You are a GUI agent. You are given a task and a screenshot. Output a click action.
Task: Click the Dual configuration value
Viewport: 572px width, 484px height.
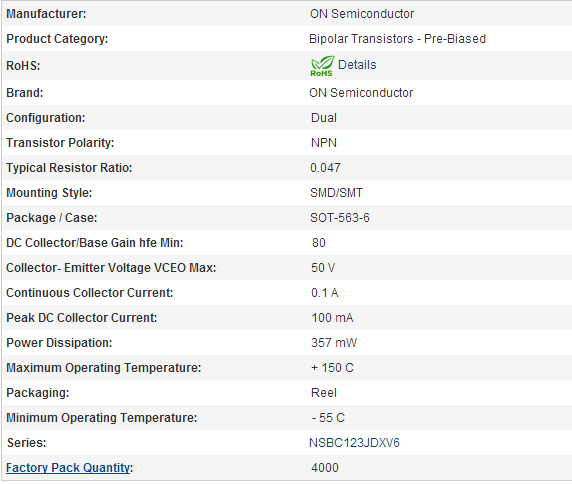[x=324, y=118]
